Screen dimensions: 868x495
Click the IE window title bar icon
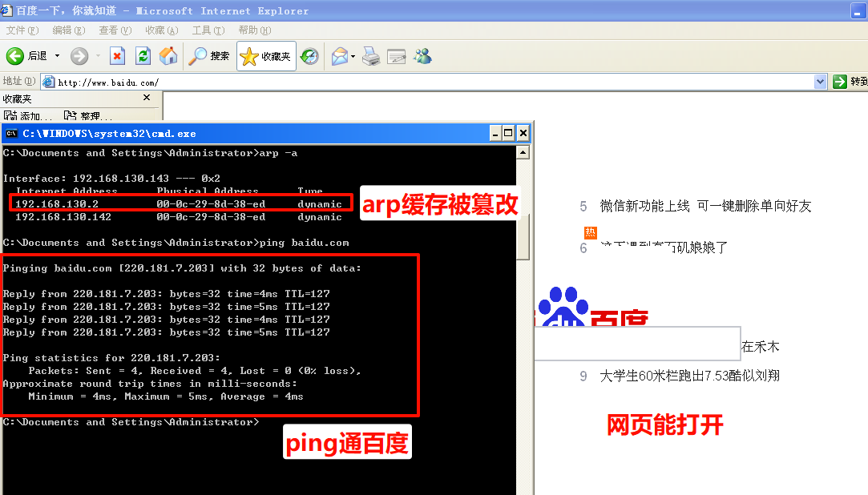6,10
